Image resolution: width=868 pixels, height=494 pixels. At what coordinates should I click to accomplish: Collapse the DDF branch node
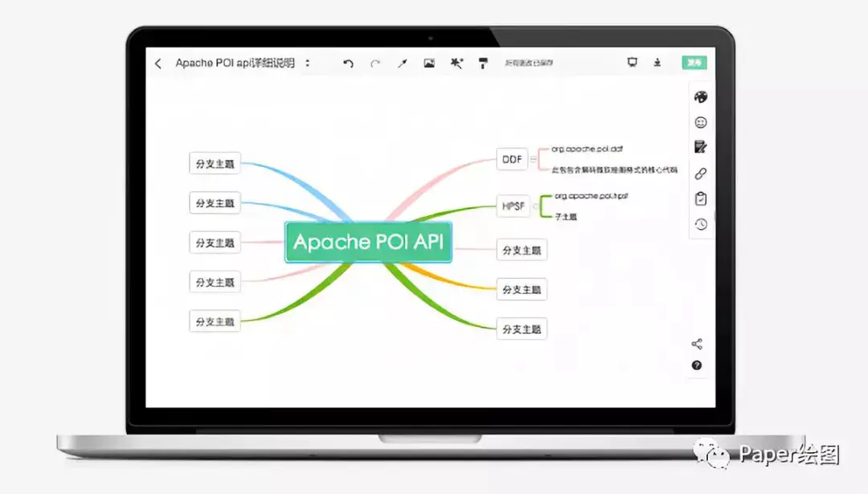coord(532,160)
